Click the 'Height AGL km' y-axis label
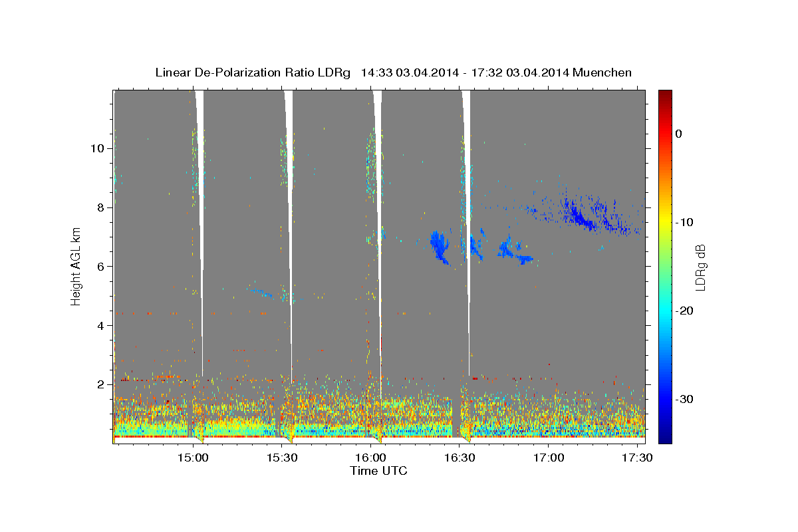 pos(76,267)
